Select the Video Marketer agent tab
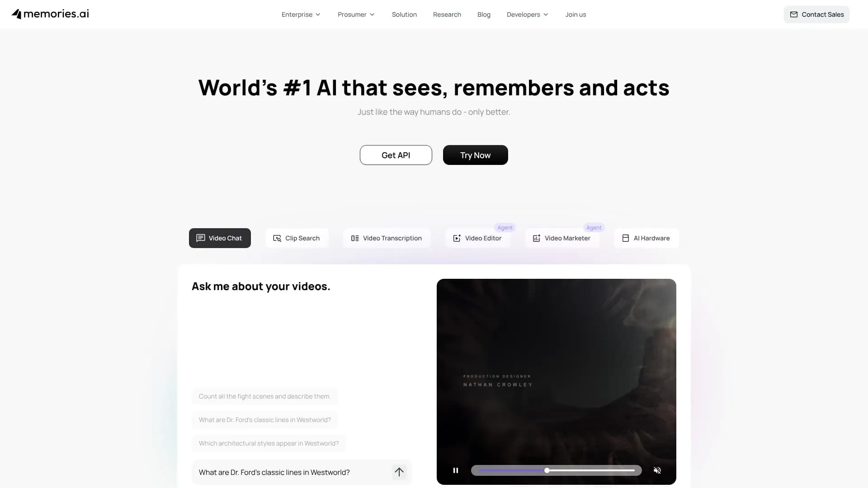 click(562, 238)
